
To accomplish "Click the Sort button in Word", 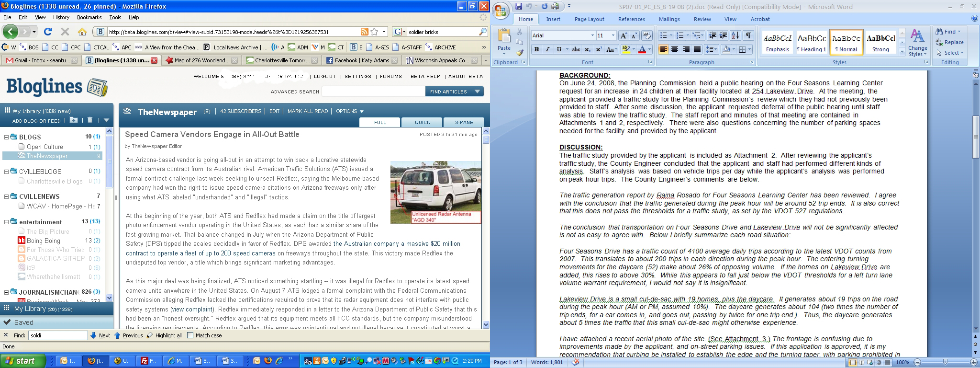I will pyautogui.click(x=735, y=35).
